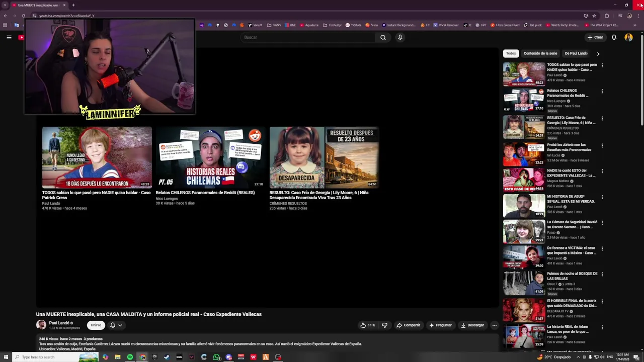The height and width of the screenshot is (362, 644).
Task: Close the current browser tab
Action: point(64,5)
